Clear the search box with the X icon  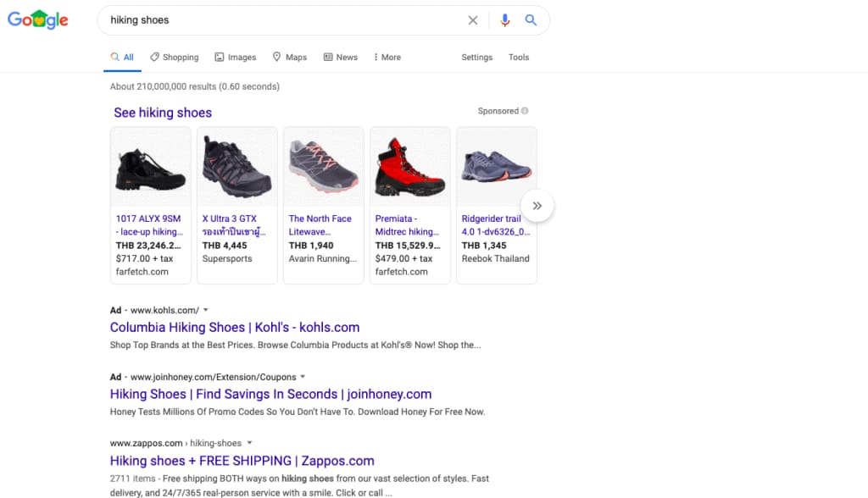[473, 20]
